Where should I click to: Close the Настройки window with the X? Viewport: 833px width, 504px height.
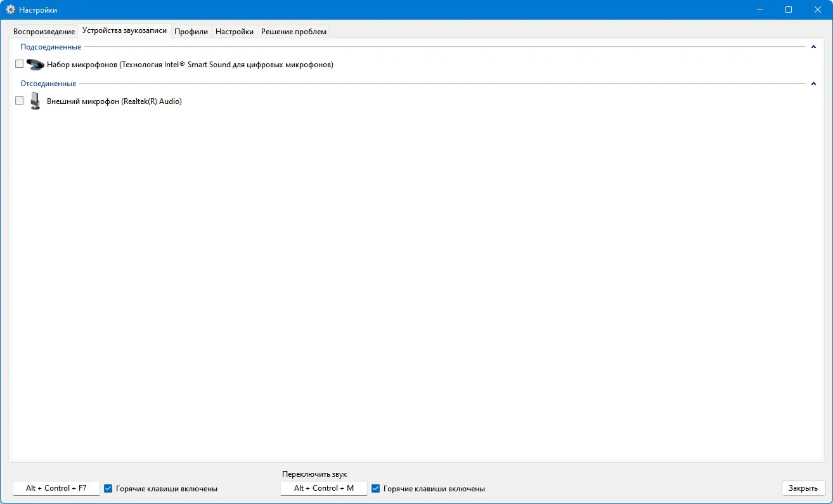coord(818,10)
